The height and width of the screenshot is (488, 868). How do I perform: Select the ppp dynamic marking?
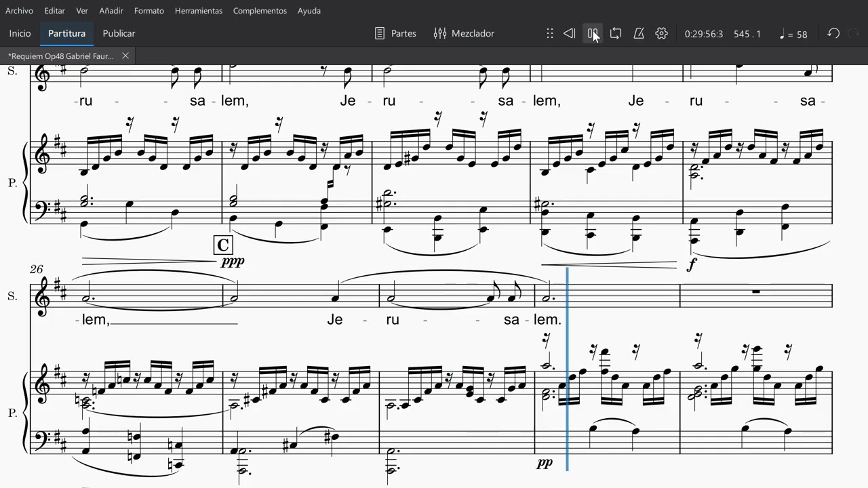pyautogui.click(x=233, y=261)
